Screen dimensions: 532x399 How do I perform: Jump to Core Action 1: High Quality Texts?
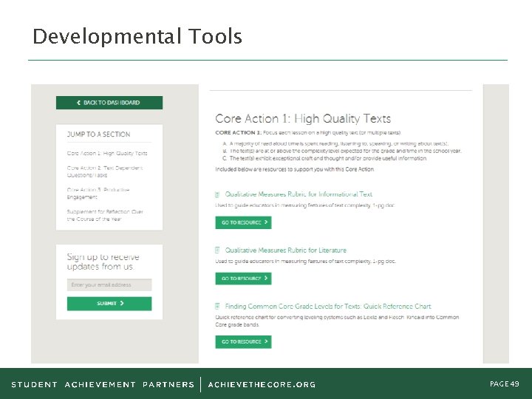click(x=107, y=154)
